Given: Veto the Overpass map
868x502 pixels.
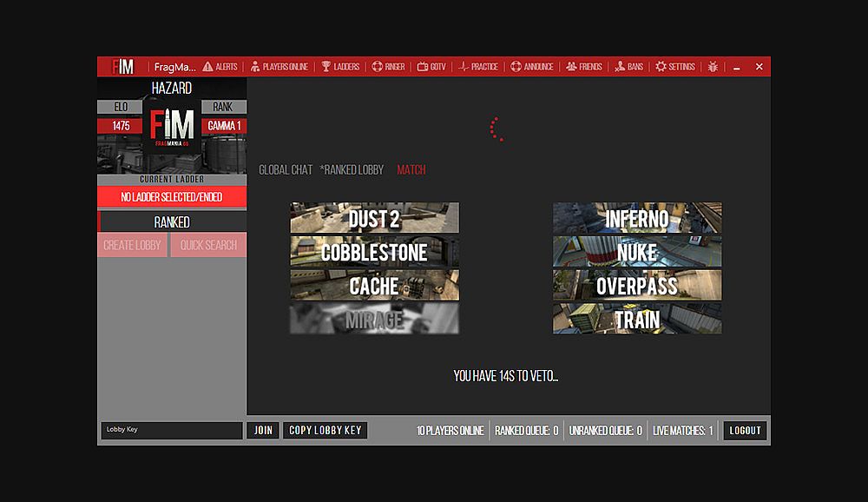Looking at the screenshot, I should click(637, 286).
